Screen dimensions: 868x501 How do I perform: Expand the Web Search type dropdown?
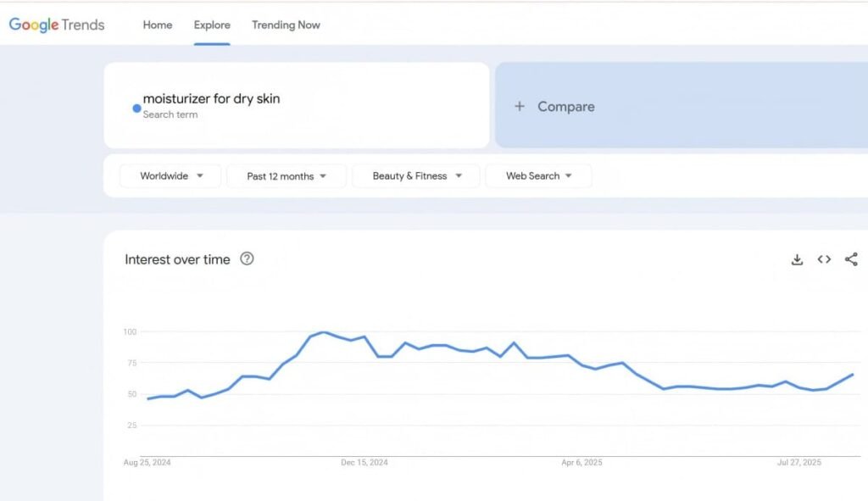pos(538,176)
